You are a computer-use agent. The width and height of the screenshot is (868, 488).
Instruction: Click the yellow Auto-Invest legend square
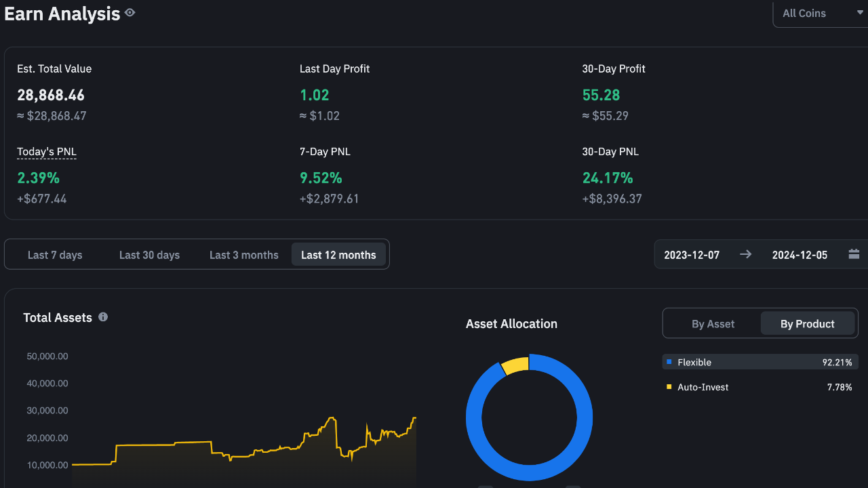(669, 387)
